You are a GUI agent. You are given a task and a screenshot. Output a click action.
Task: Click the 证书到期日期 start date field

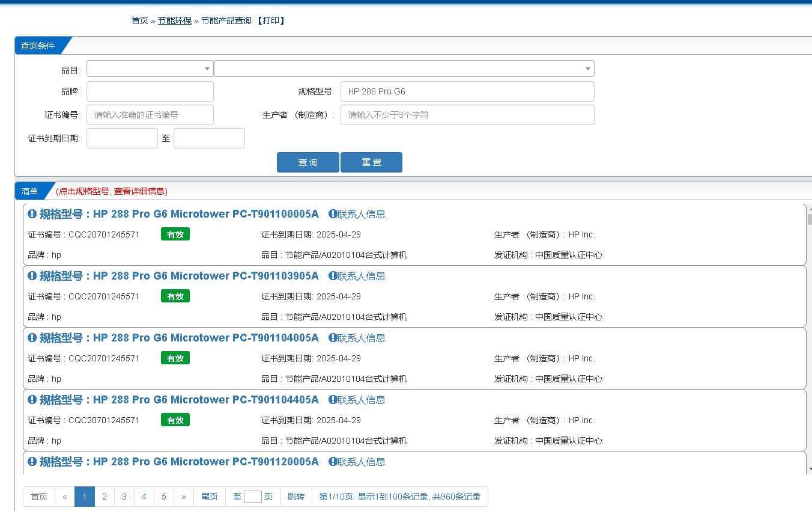coord(122,138)
